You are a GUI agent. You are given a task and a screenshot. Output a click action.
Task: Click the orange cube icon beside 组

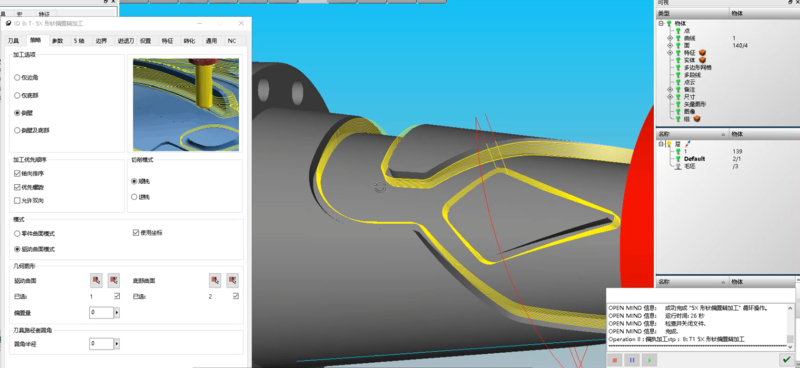[x=697, y=119]
